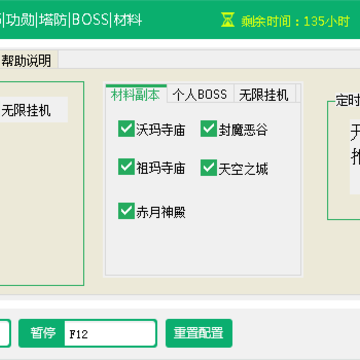Switch to the 个人BOSS tab
Image resolution: width=360 pixels, height=360 pixels.
pyautogui.click(x=200, y=95)
